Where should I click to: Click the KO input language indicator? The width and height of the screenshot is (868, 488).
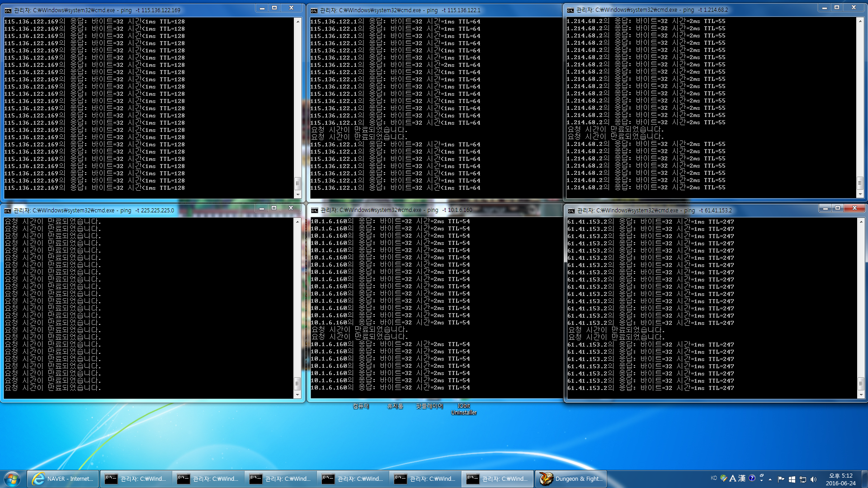tap(714, 478)
